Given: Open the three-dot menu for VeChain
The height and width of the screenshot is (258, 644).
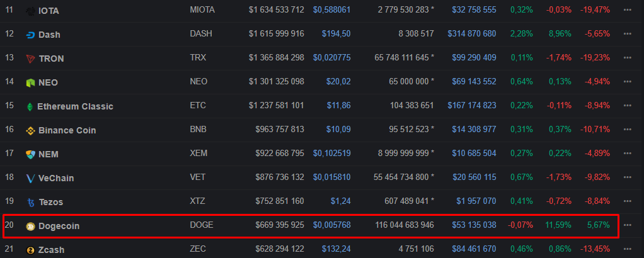Looking at the screenshot, I should tap(627, 177).
